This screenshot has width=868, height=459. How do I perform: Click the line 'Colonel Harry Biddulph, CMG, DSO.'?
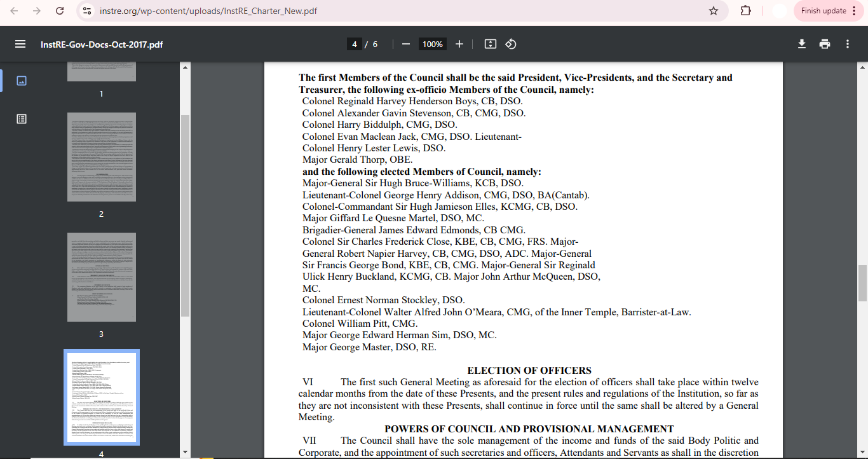379,125
